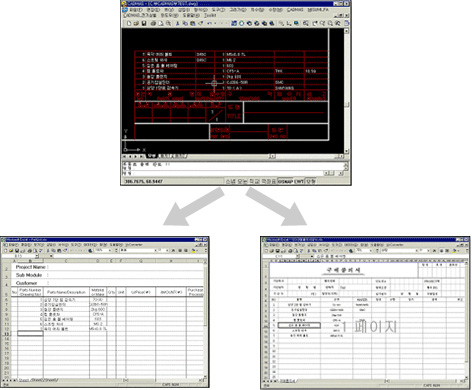Screen dimensions: 472x390
Task: Open the Name Box dropdown in left Excel
Action: coord(37,256)
